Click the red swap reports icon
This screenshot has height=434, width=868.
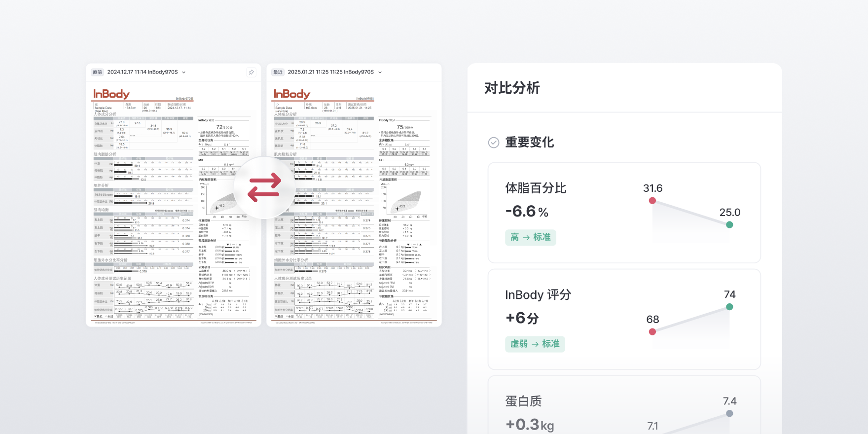coord(264,188)
